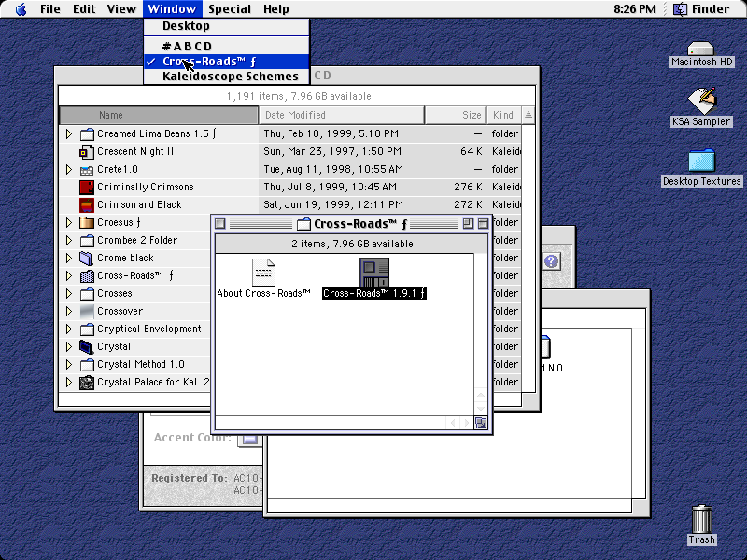Choose checked Cross-Roads™ ƒ menu entry

click(x=226, y=62)
